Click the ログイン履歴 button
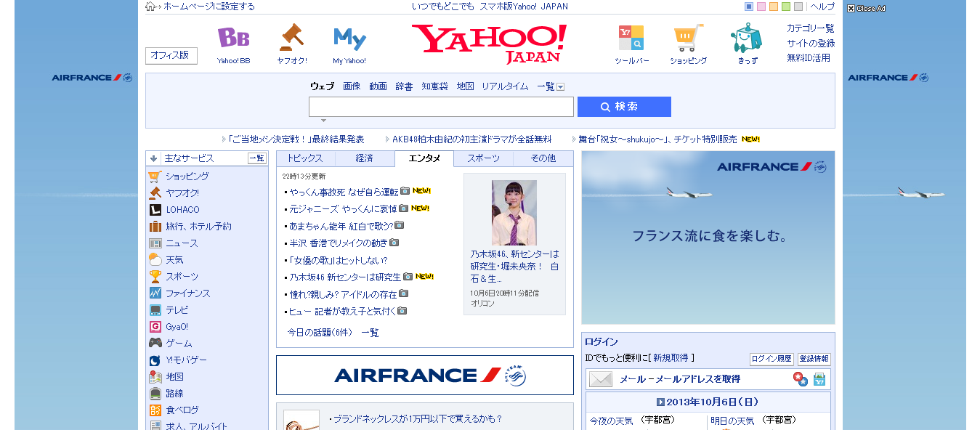The height and width of the screenshot is (430, 980). (x=772, y=359)
